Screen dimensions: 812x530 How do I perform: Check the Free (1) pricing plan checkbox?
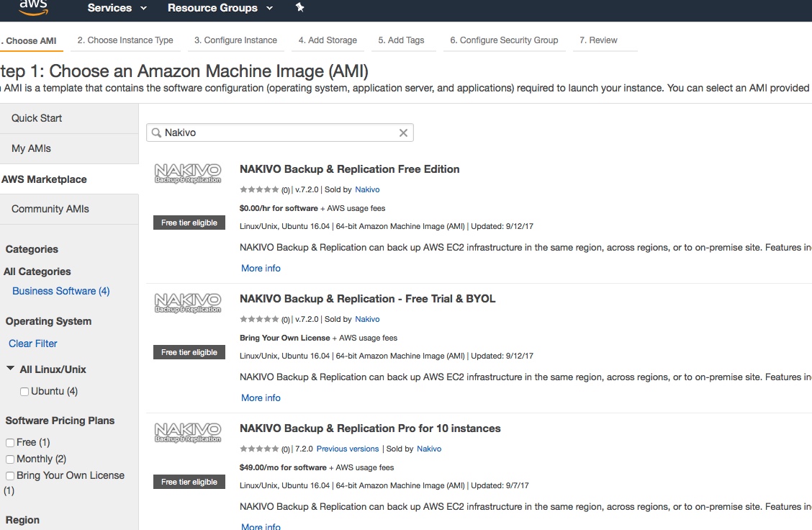click(x=10, y=442)
